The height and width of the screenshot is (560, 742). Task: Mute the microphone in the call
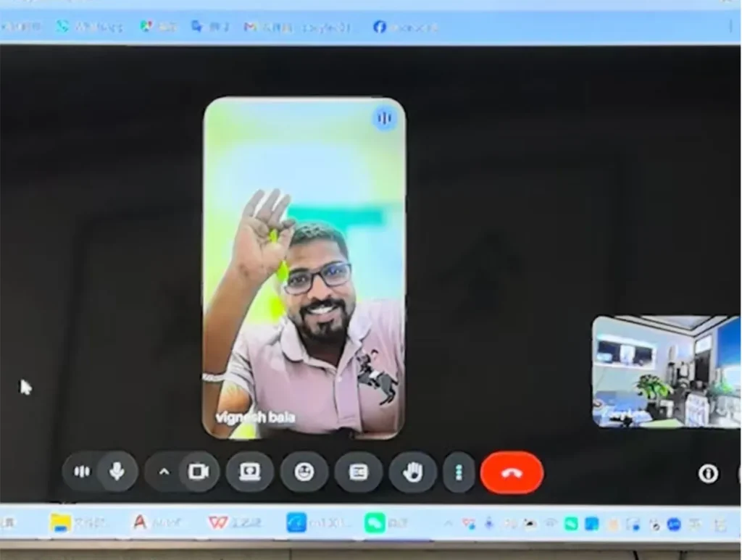coord(117,472)
